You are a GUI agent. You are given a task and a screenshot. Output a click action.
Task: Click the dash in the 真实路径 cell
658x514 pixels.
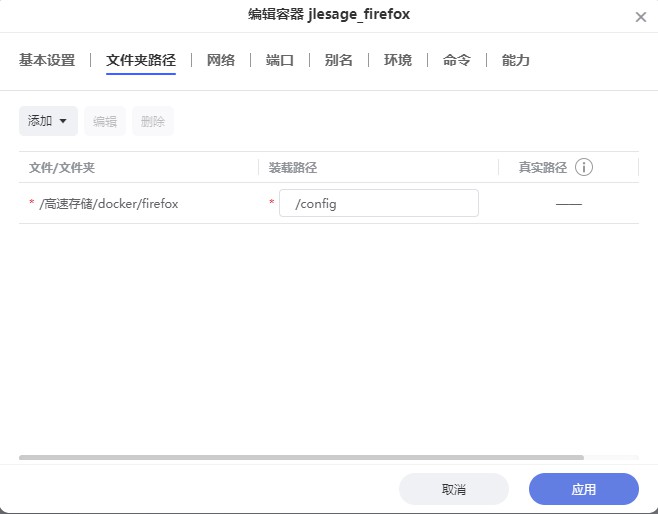(x=569, y=204)
